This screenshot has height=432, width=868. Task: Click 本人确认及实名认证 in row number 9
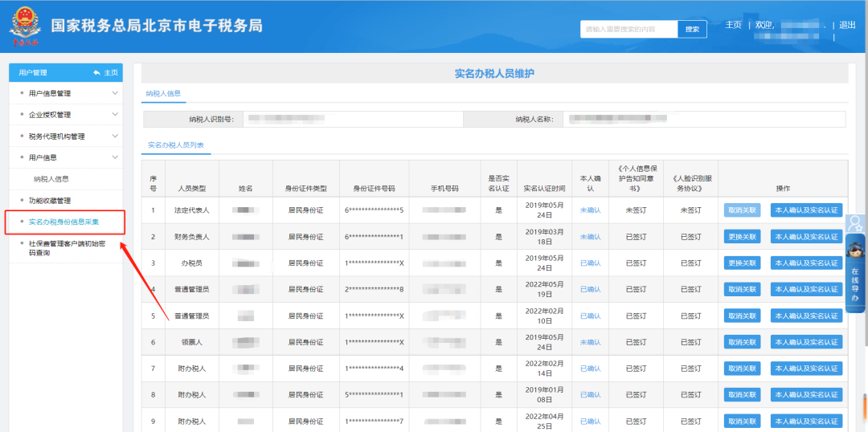point(807,421)
